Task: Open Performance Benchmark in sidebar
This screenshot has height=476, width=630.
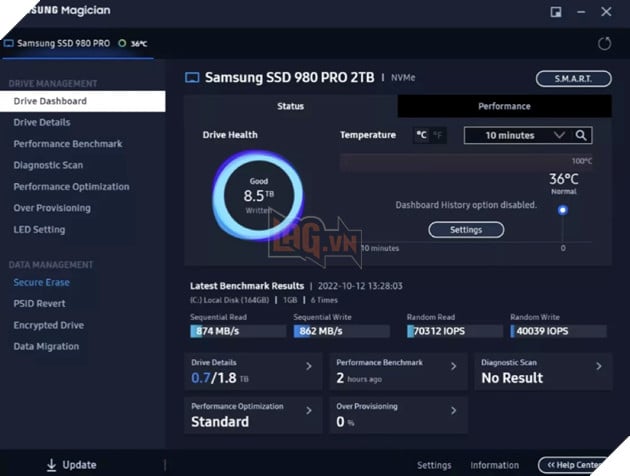Action: [68, 144]
